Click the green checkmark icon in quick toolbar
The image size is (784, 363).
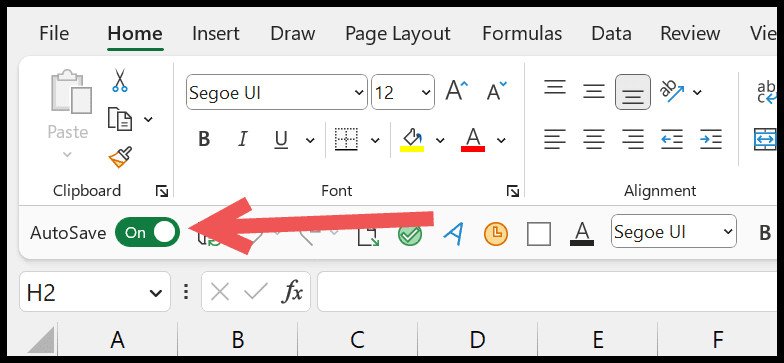click(x=410, y=234)
